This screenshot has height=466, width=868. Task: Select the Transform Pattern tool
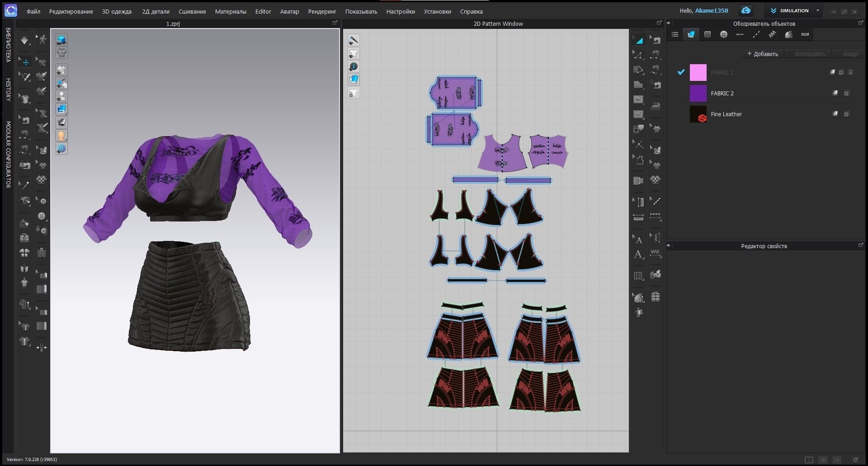[x=639, y=39]
